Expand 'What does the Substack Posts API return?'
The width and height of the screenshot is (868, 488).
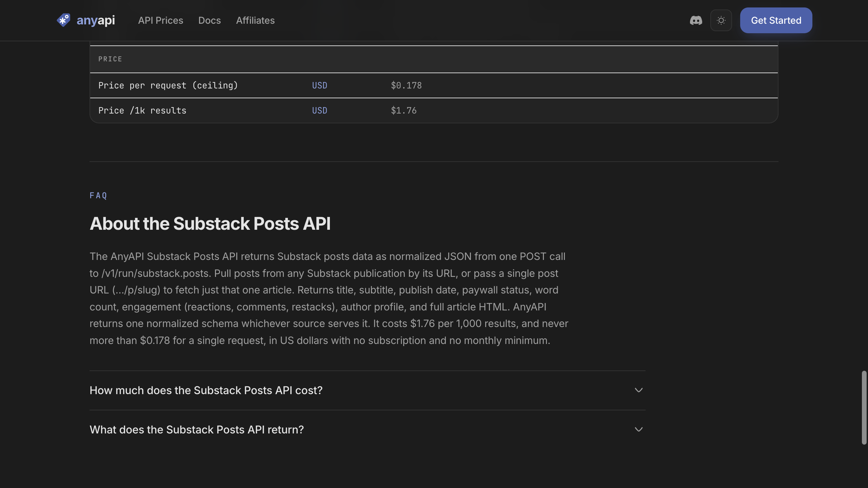[367, 430]
